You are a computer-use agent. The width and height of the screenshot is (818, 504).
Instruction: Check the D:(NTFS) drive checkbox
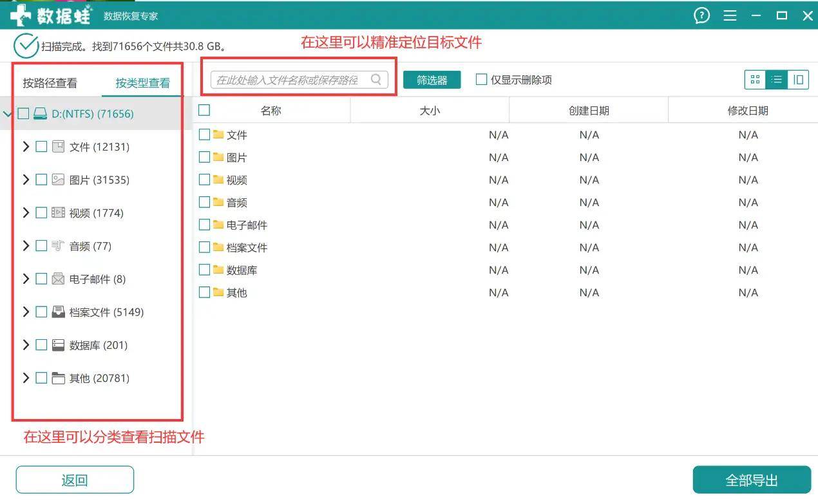tap(23, 113)
